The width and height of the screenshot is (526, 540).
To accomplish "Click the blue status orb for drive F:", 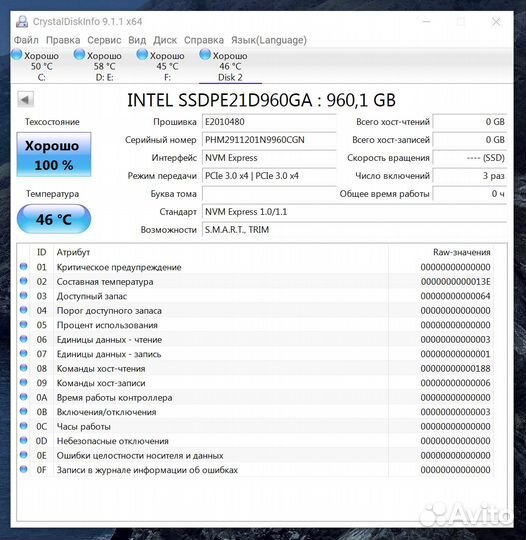I will coord(142,55).
